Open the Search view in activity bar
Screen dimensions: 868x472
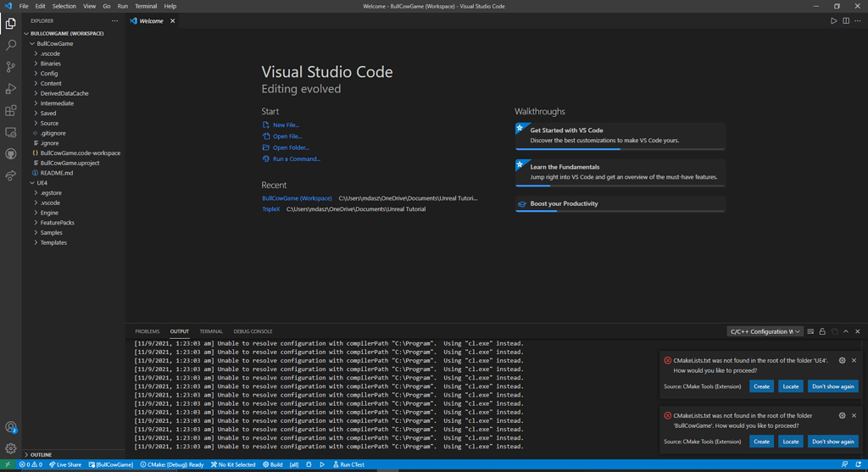coord(11,45)
